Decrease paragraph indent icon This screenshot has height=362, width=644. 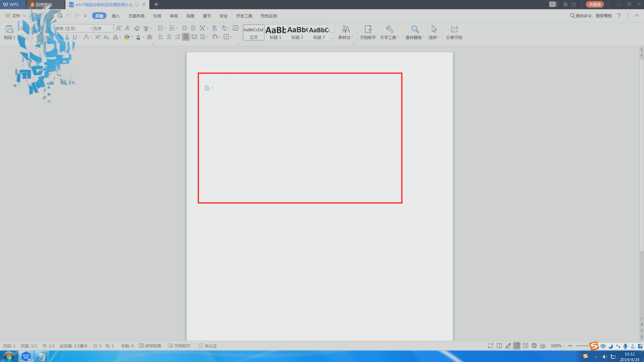tap(184, 28)
